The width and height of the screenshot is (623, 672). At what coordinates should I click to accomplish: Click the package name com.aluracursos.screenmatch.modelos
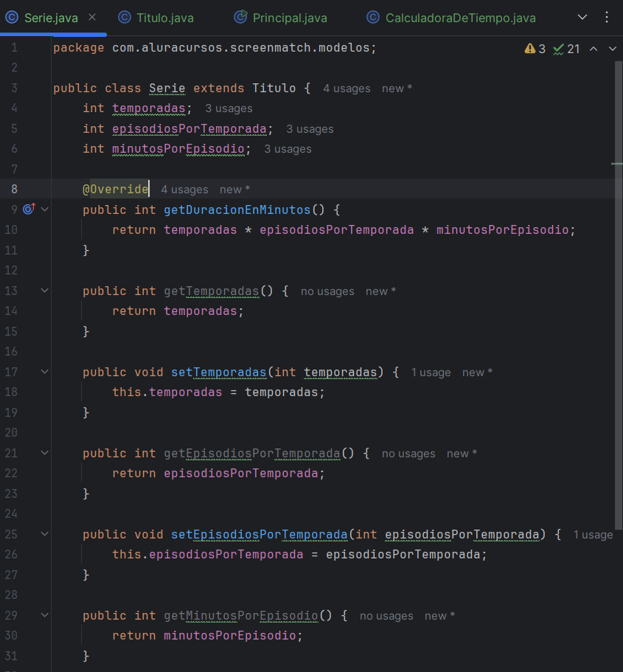point(240,47)
